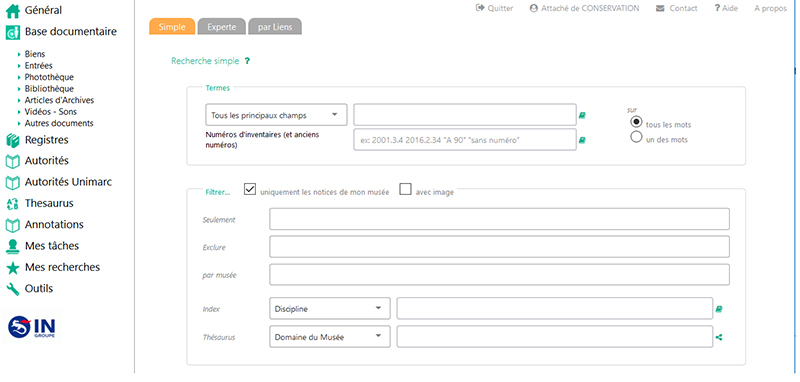
Task: Open the Autorités Unimarc menu
Action: (68, 182)
